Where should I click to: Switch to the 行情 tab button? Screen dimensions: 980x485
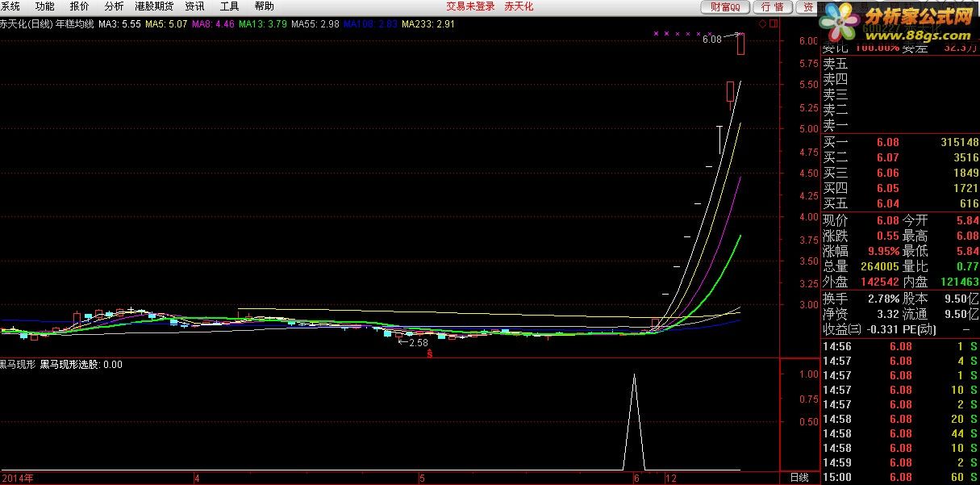[772, 6]
